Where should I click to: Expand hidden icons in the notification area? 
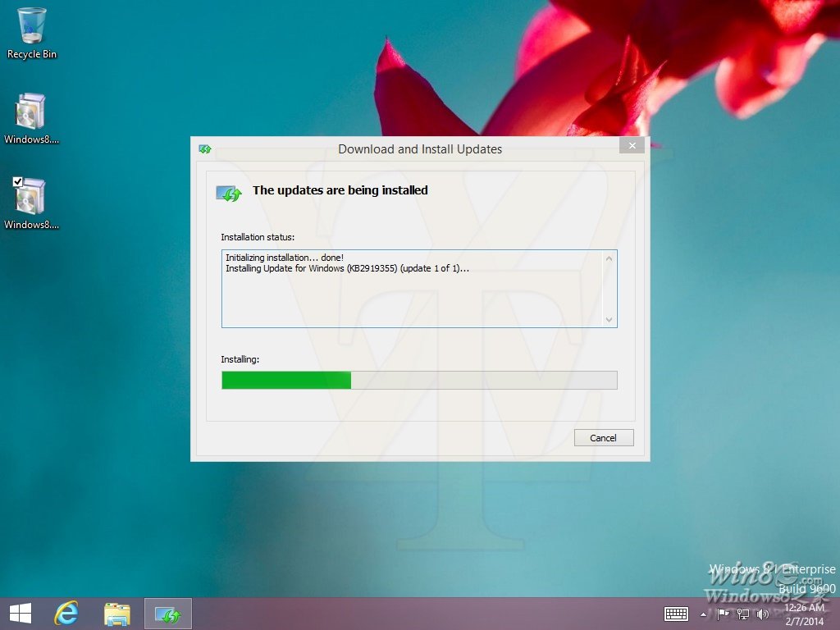point(703,614)
